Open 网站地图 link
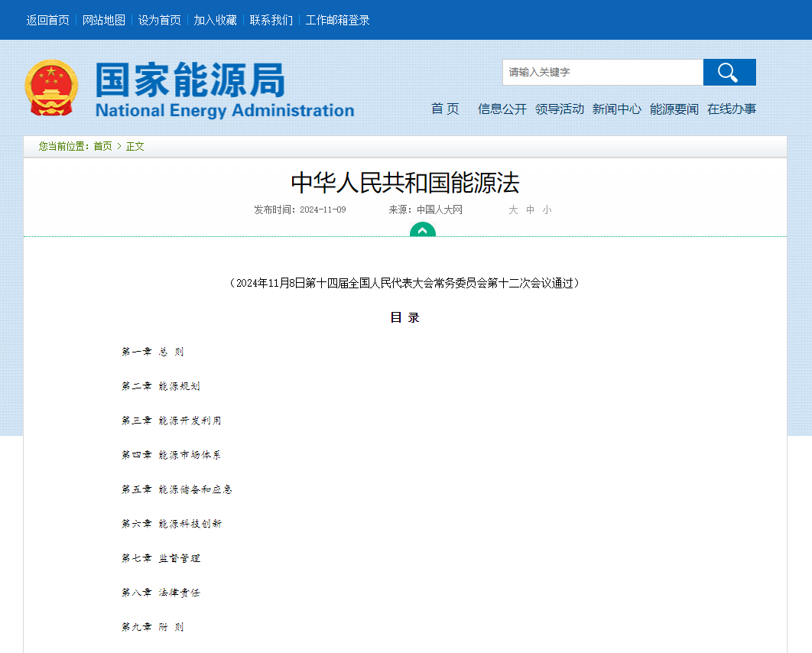 pos(103,20)
